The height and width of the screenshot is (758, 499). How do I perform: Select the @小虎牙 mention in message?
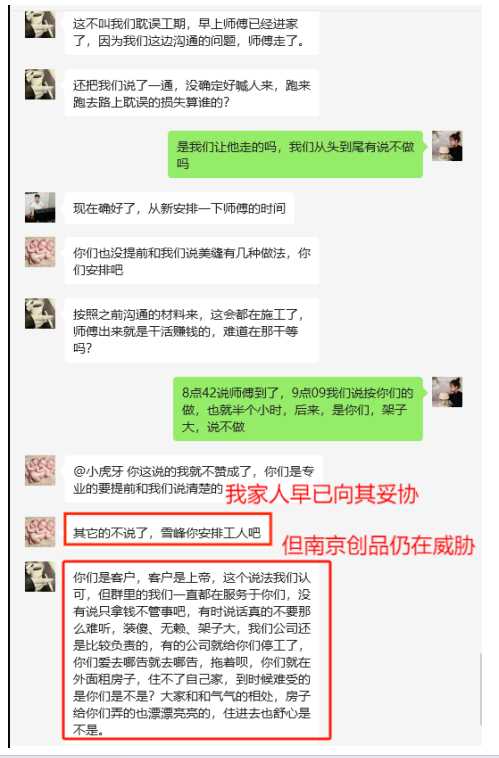[x=100, y=471]
